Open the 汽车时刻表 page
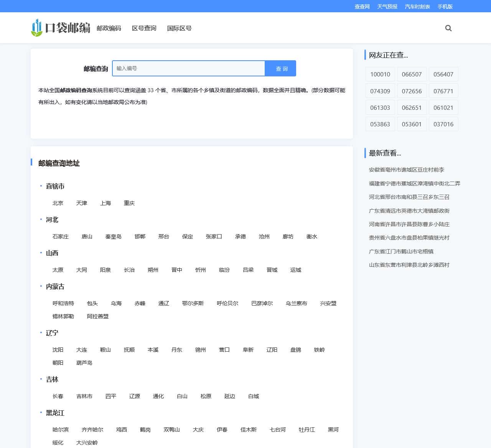Viewport: 491px width, 448px height. [x=417, y=7]
